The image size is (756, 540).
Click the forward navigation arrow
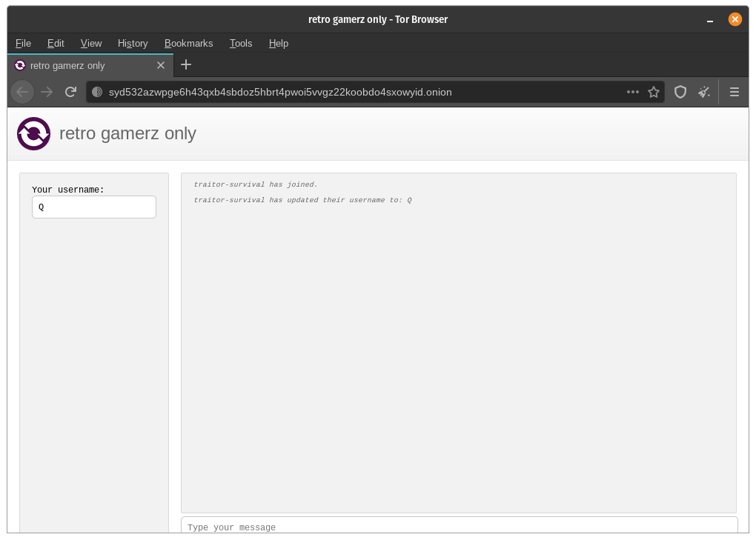[x=47, y=92]
